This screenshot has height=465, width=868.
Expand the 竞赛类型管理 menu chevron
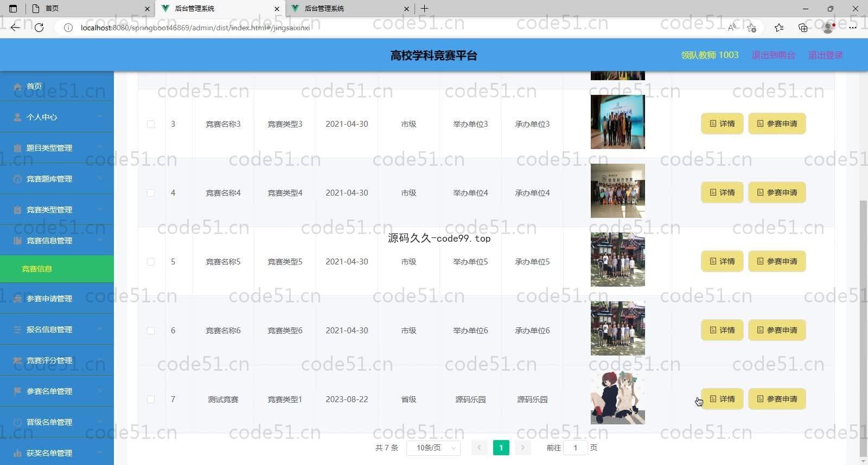100,209
